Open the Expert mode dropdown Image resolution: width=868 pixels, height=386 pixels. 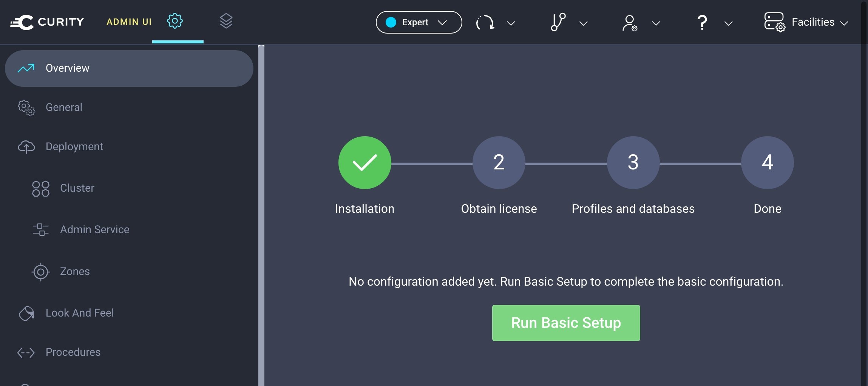coord(419,22)
